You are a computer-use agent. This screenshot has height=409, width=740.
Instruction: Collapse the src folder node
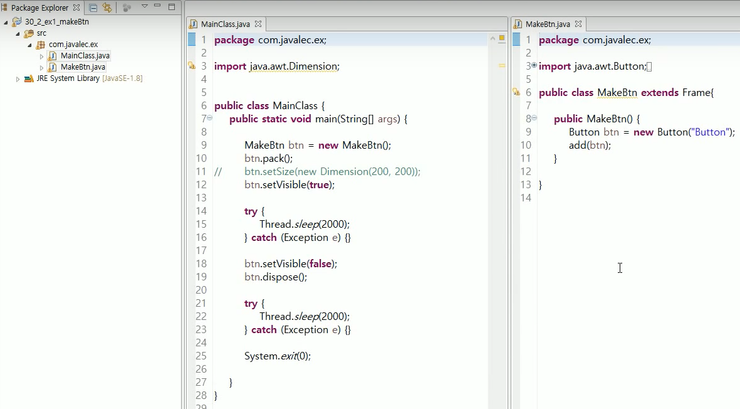[x=17, y=33]
